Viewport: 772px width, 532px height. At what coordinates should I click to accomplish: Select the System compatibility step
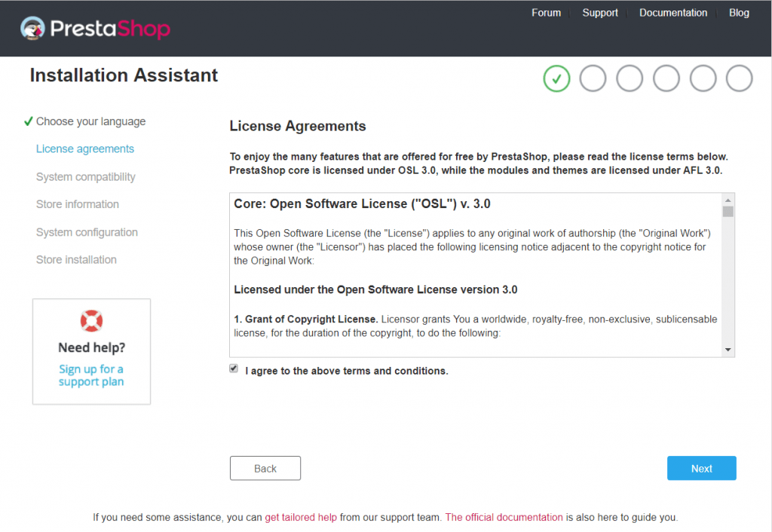tap(86, 176)
